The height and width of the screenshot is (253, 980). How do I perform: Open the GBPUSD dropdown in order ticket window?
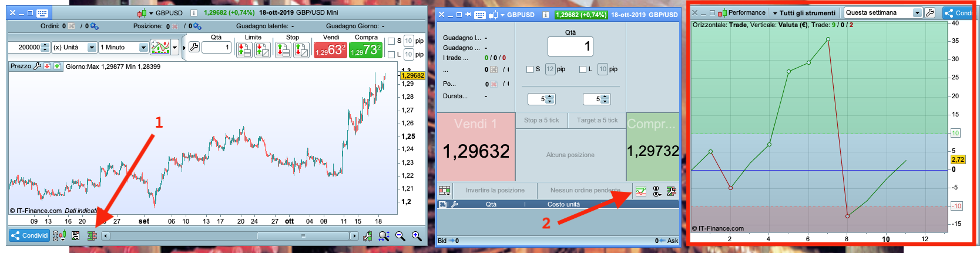point(502,15)
